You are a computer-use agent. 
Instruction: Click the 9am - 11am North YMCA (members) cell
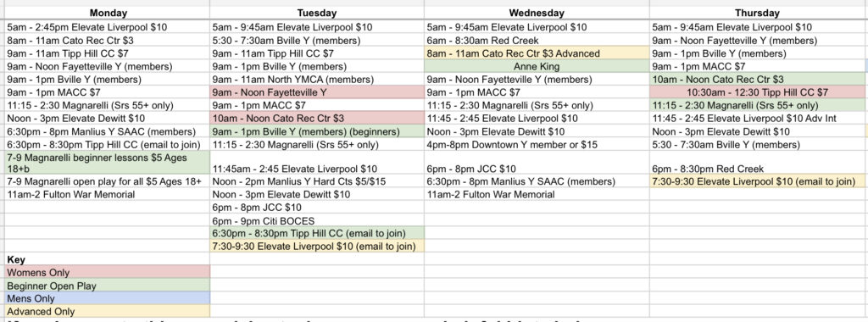(x=317, y=80)
